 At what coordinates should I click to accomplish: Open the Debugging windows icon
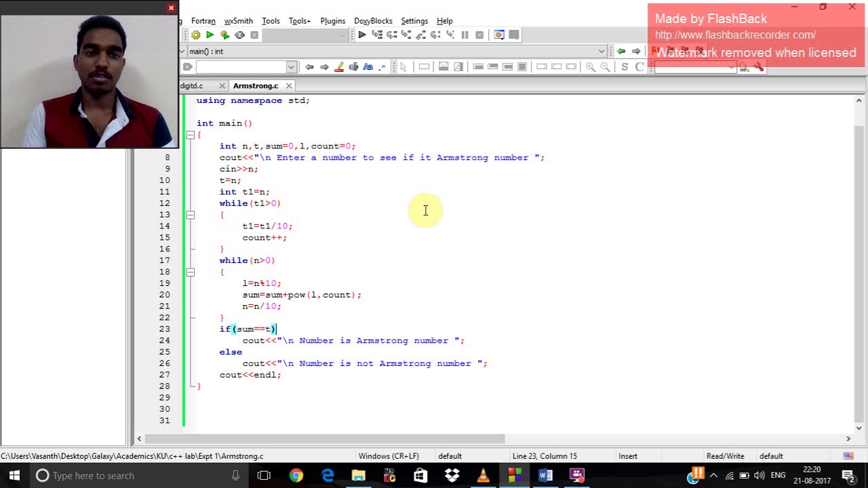point(499,35)
